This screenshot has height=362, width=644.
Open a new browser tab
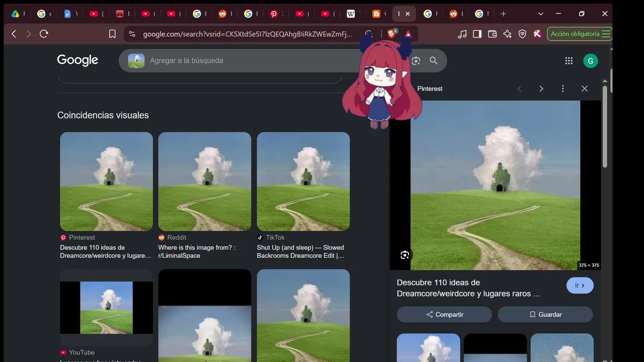click(x=503, y=14)
